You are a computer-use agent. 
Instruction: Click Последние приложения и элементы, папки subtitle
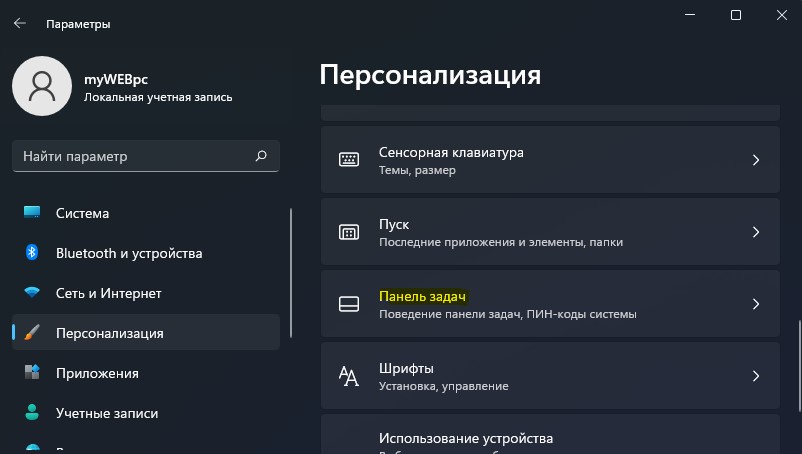coord(501,242)
